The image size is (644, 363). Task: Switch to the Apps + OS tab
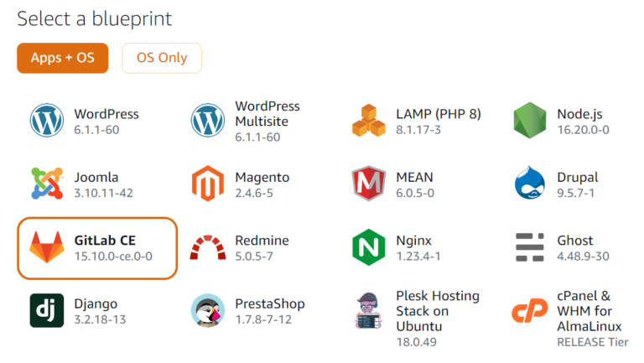(63, 58)
